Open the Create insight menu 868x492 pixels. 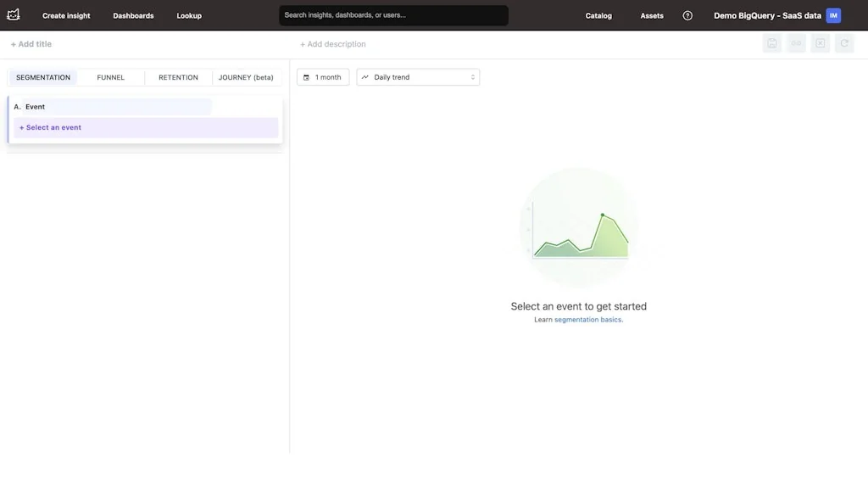pos(66,15)
